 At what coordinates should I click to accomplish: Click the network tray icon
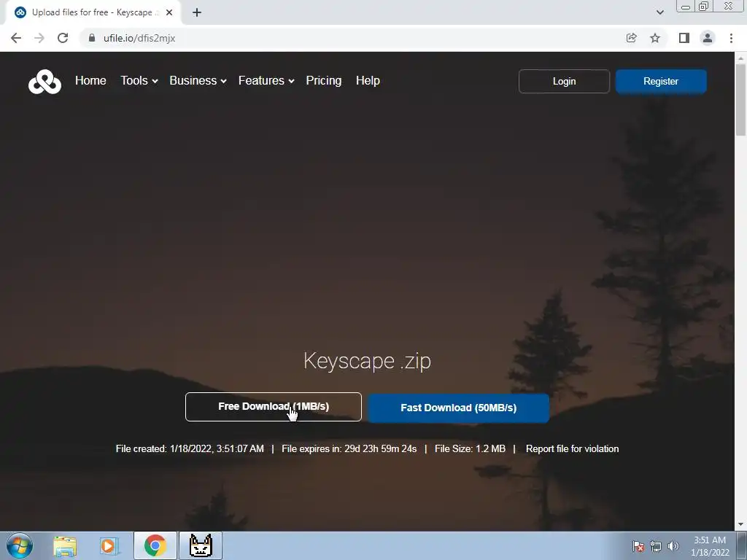click(x=656, y=546)
